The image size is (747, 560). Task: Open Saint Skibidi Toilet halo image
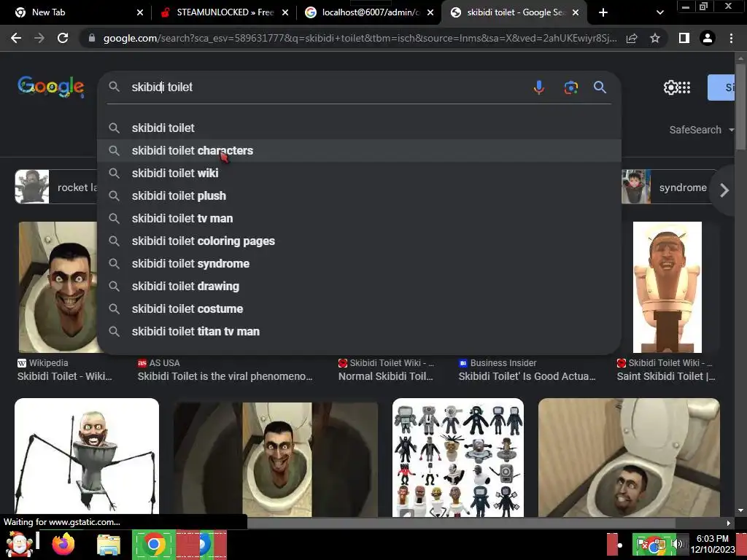[x=667, y=287]
